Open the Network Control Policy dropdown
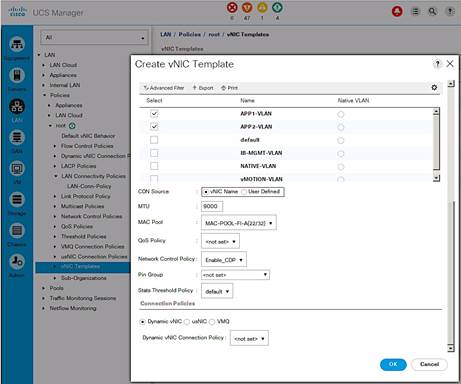The image size is (461, 384). tap(224, 260)
